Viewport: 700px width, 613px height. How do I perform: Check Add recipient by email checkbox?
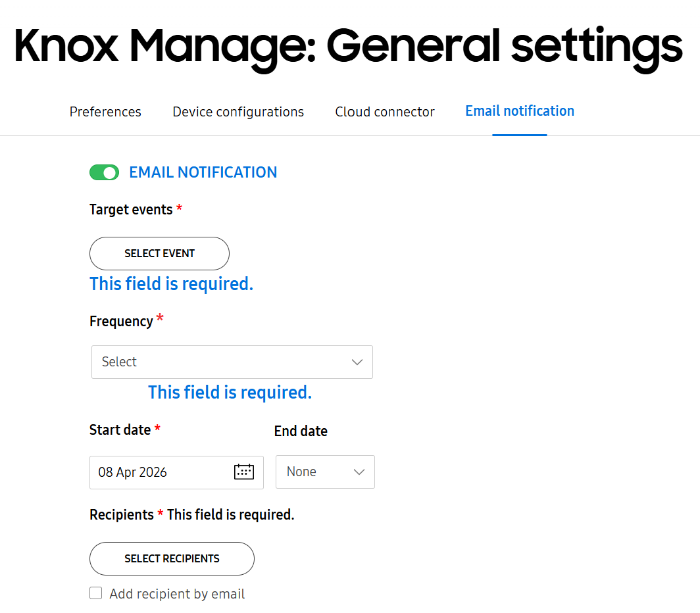point(95,593)
